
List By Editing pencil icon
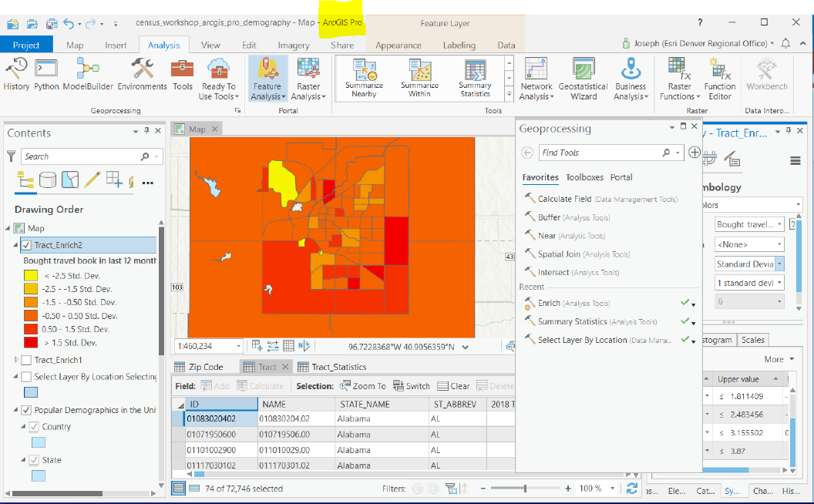(x=92, y=180)
